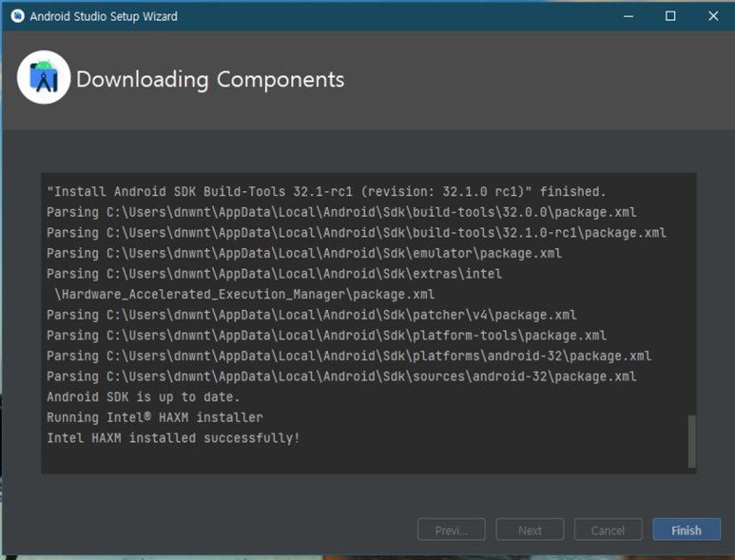Minimize the Setup Wizard window
This screenshot has height=560, width=735.
pyautogui.click(x=629, y=16)
